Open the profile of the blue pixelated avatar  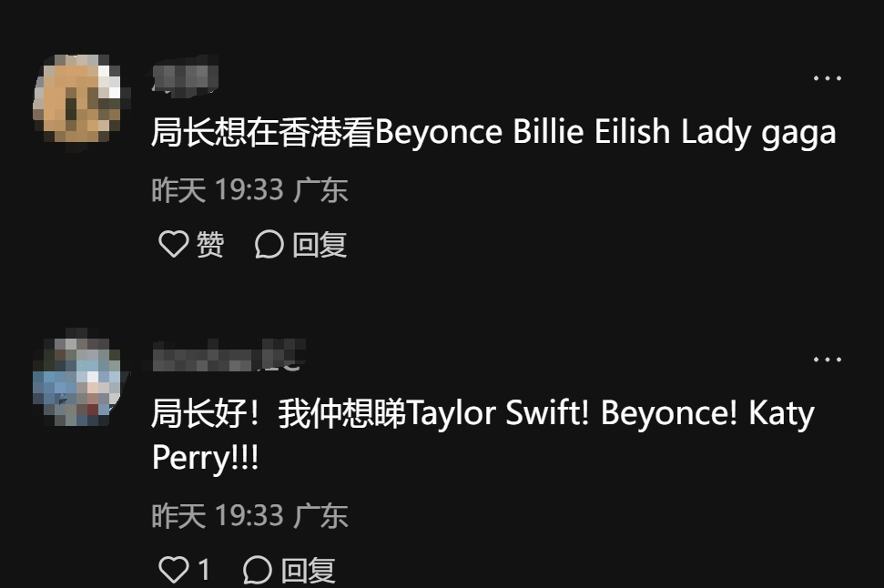point(79,378)
